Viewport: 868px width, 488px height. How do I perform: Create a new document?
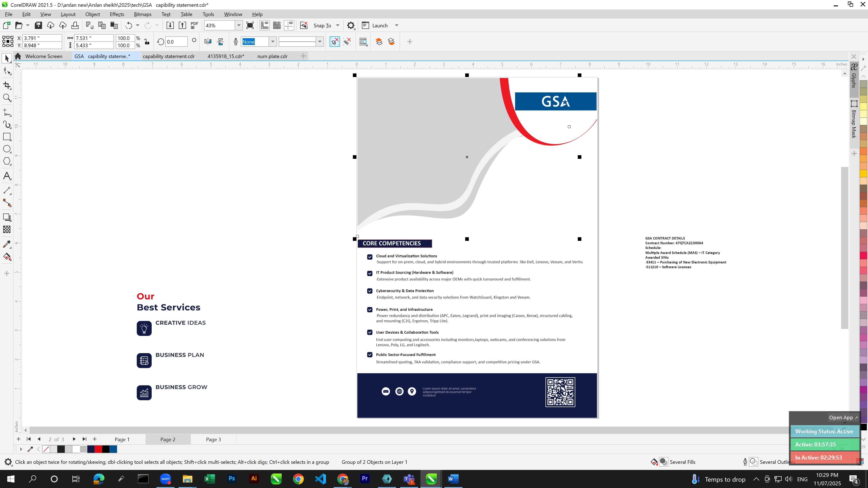tap(6, 26)
